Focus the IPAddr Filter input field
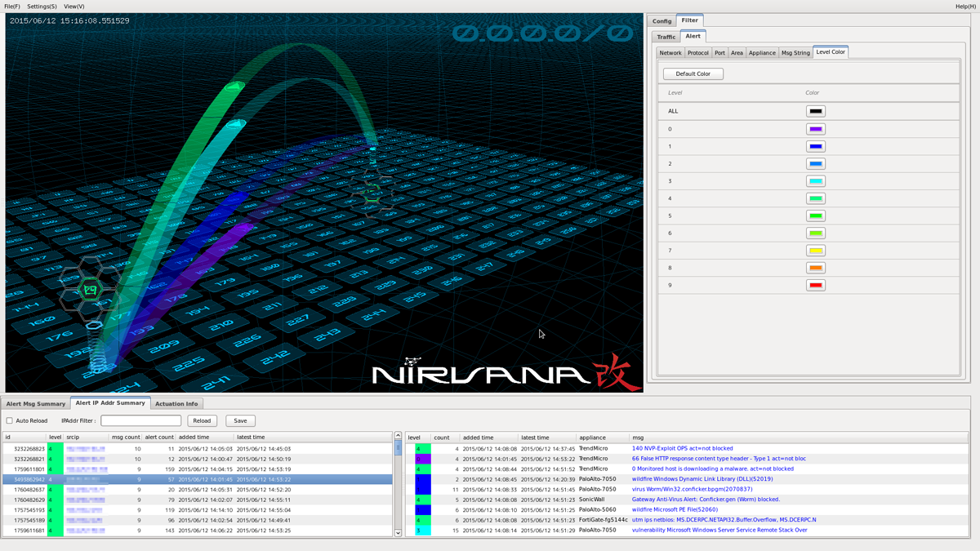Image resolution: width=980 pixels, height=551 pixels. click(140, 421)
